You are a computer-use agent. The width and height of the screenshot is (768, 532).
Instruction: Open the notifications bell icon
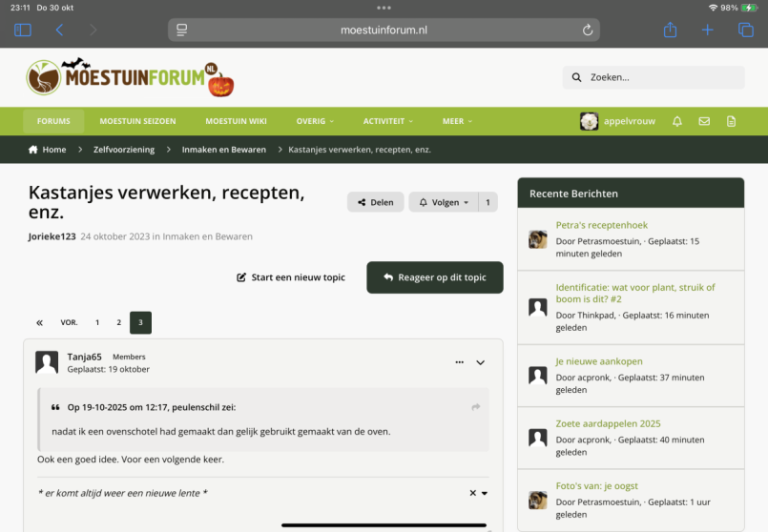pos(677,121)
